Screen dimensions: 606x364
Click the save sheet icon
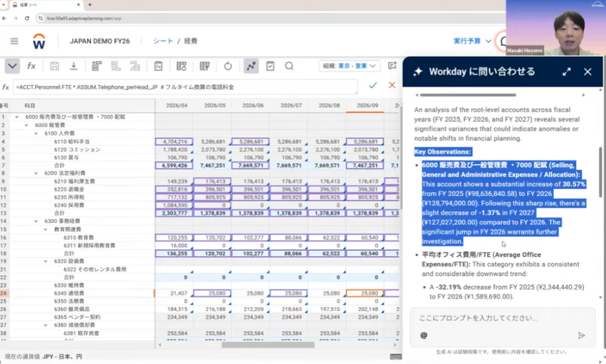[x=54, y=66]
